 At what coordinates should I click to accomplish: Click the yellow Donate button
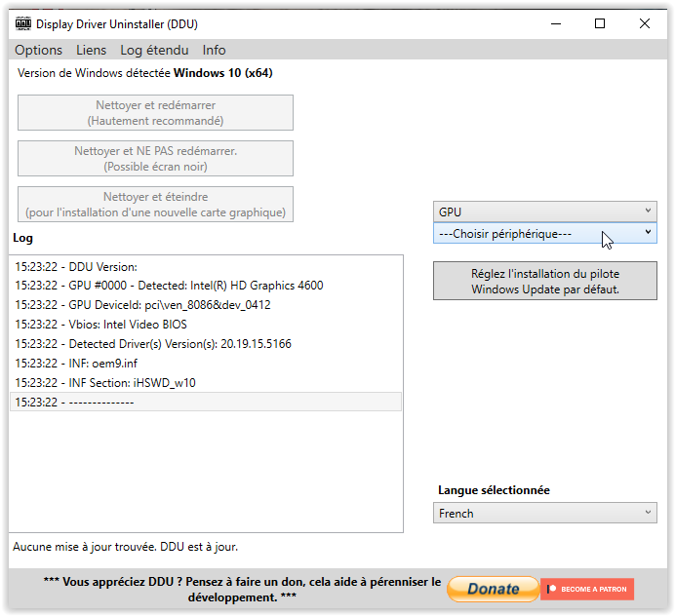tap(494, 589)
